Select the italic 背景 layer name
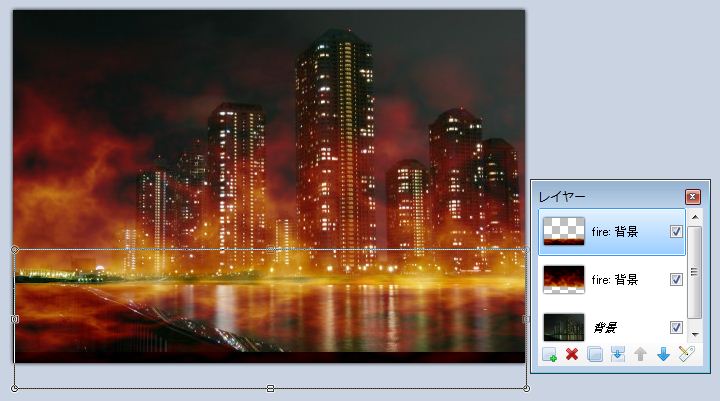The height and width of the screenshot is (401, 720). pyautogui.click(x=605, y=328)
